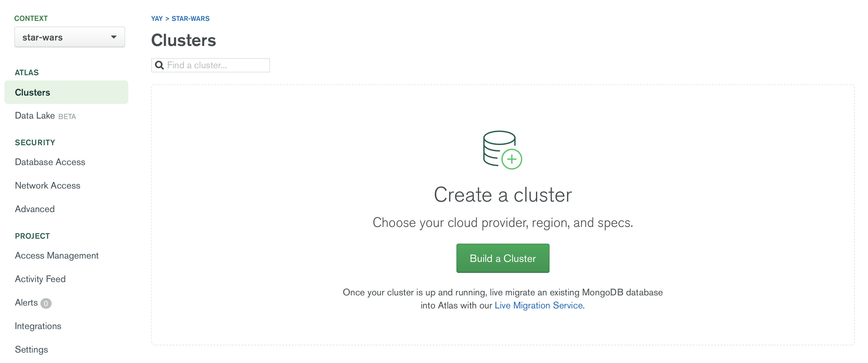Viewport: 868px width, 363px height.
Task: Click the search magnifier icon
Action: (159, 65)
